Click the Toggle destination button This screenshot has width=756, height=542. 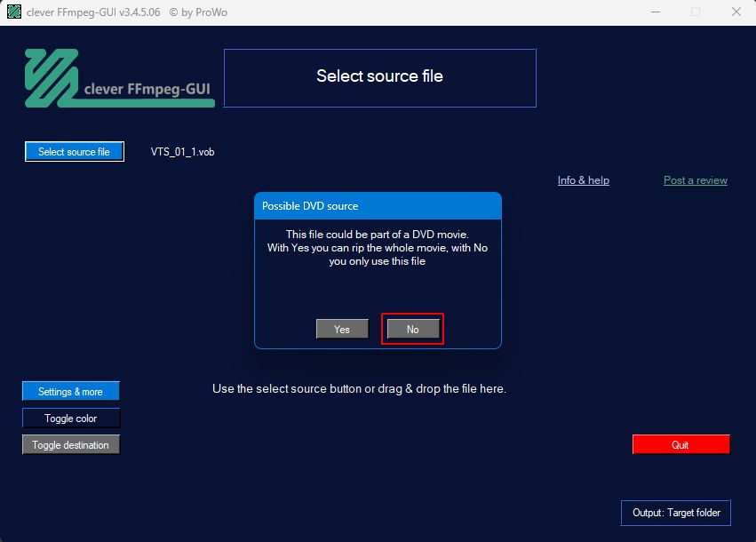coord(71,444)
